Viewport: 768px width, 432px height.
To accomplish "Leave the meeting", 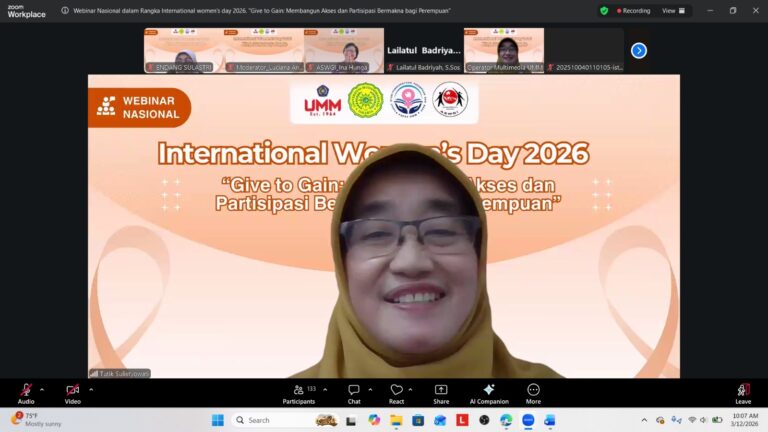I will (743, 393).
